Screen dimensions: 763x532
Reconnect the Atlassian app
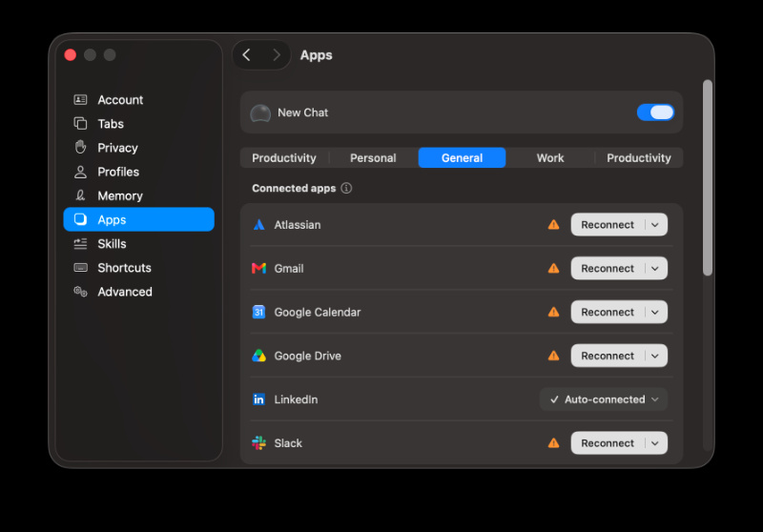tap(608, 225)
